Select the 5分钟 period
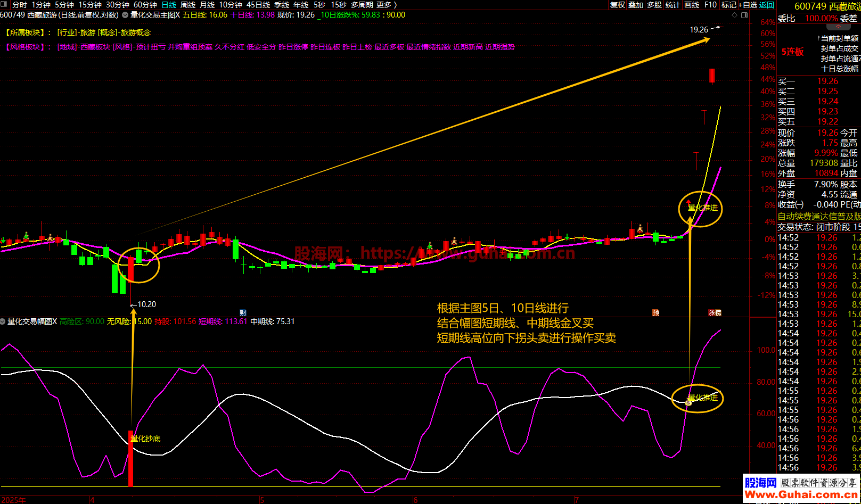The width and height of the screenshot is (861, 504). pos(64,5)
